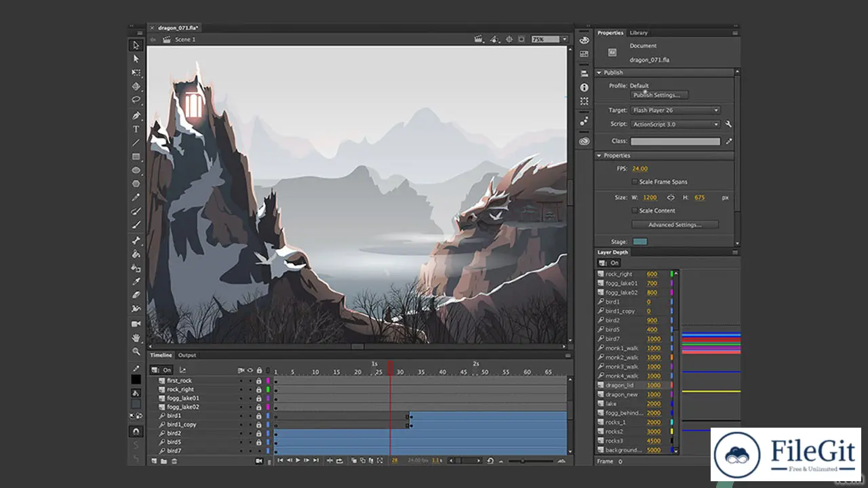The width and height of the screenshot is (868, 488).
Task: Select the Paint Bucket tool
Action: point(136,254)
